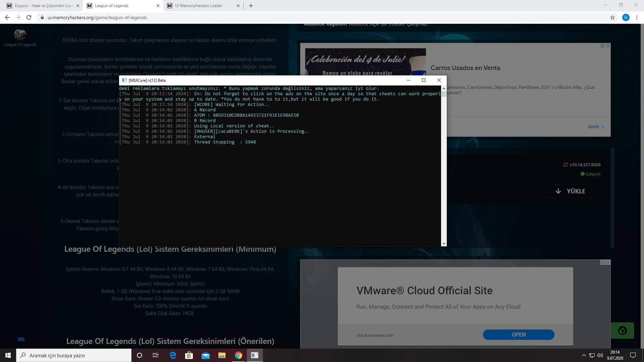Minimize the MUICore console window

pyautogui.click(x=409, y=80)
